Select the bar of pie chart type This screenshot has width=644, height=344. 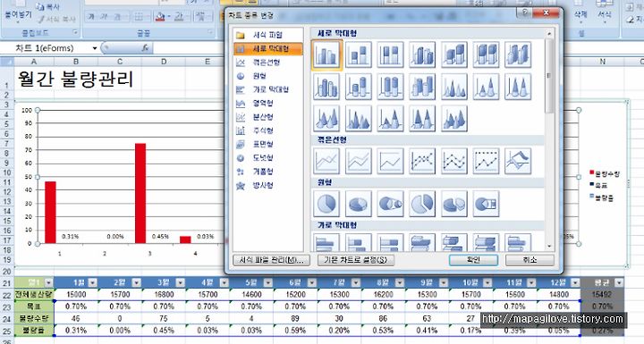tap(486, 204)
